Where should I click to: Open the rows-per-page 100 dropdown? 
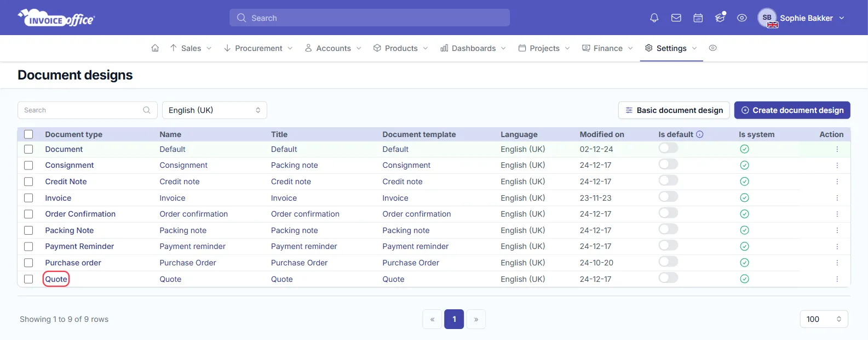[824, 319]
